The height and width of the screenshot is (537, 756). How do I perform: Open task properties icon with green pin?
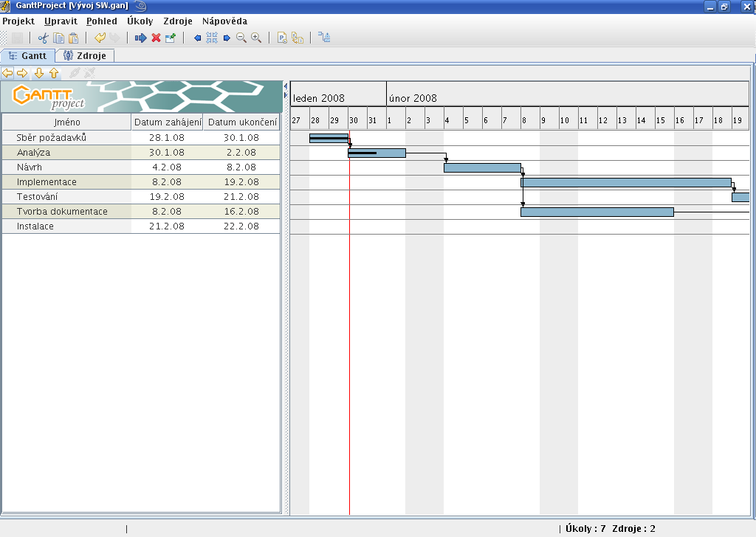[171, 38]
